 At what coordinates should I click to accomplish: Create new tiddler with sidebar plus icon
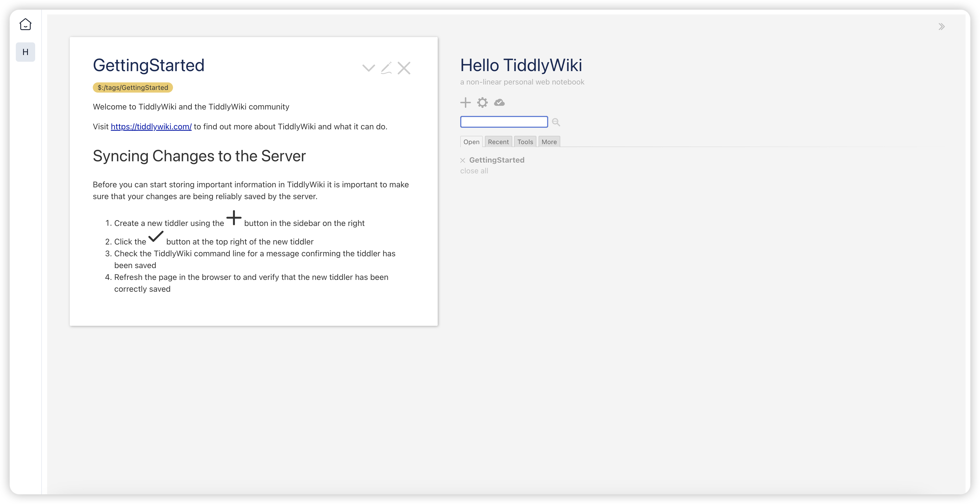[465, 103]
